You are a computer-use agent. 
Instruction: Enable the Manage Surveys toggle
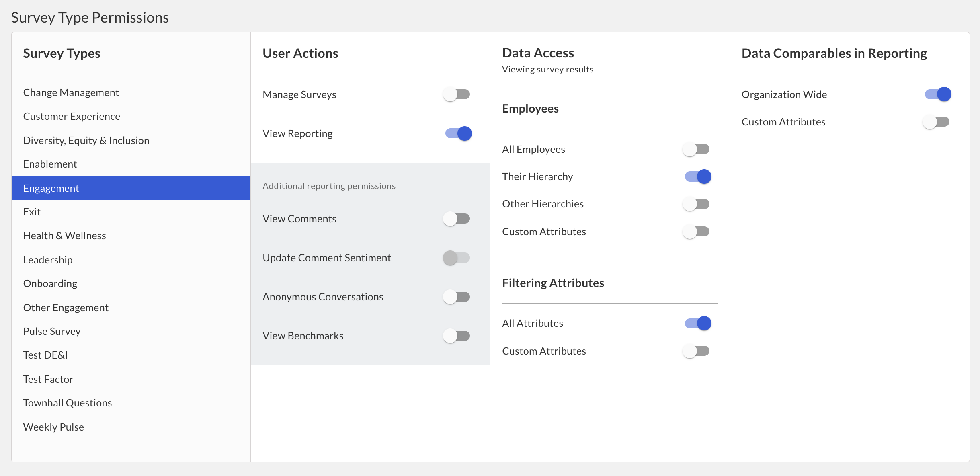(457, 94)
